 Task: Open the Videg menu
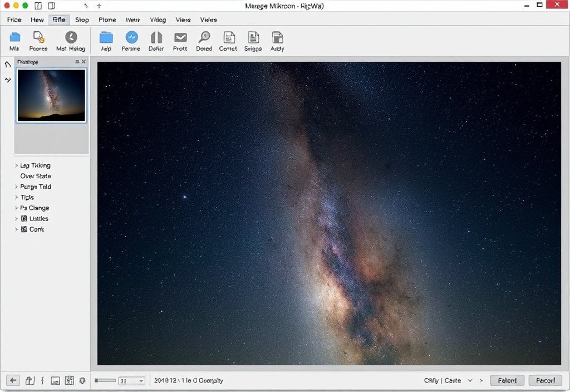pyautogui.click(x=158, y=19)
